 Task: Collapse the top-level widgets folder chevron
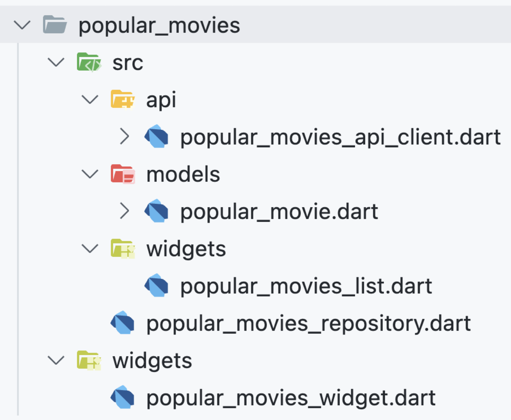point(56,360)
